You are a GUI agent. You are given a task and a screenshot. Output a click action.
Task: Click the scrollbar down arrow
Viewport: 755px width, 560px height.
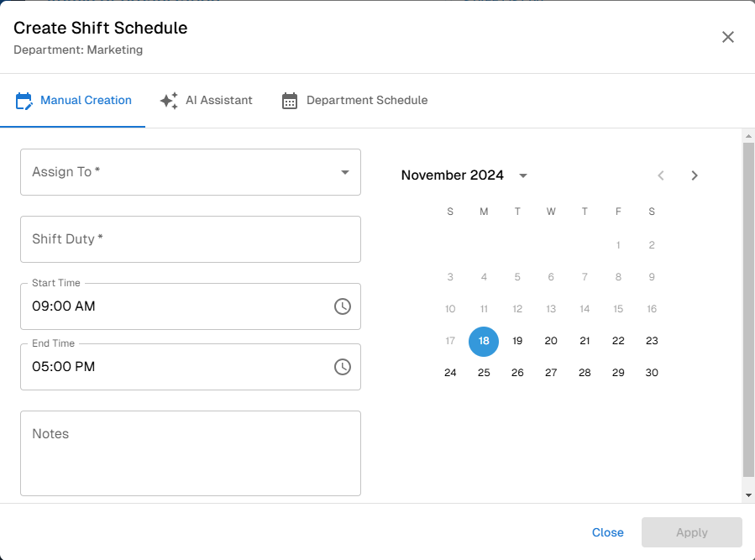pos(748,494)
